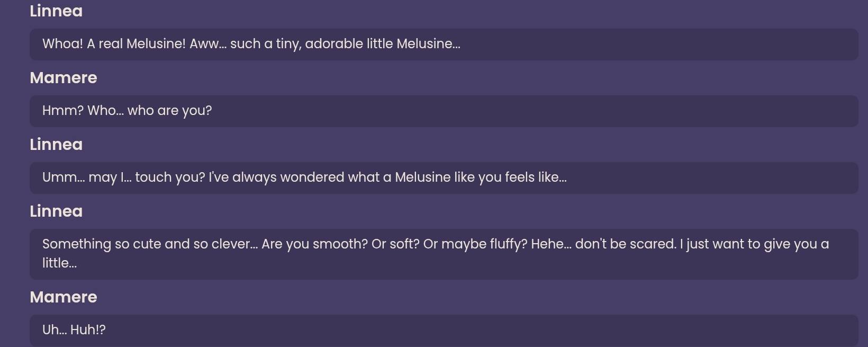
Task: Select the "Whoa! A real Melusine!" dialogue box
Action: click(444, 45)
